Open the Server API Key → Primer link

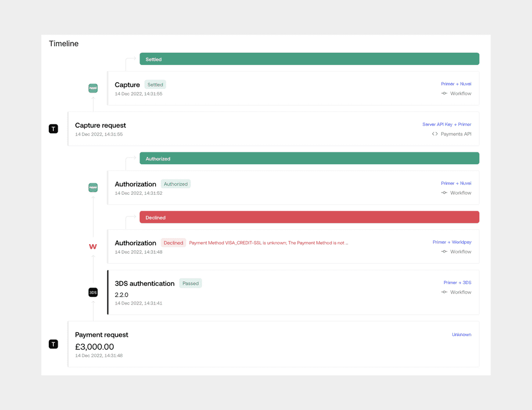(447, 124)
